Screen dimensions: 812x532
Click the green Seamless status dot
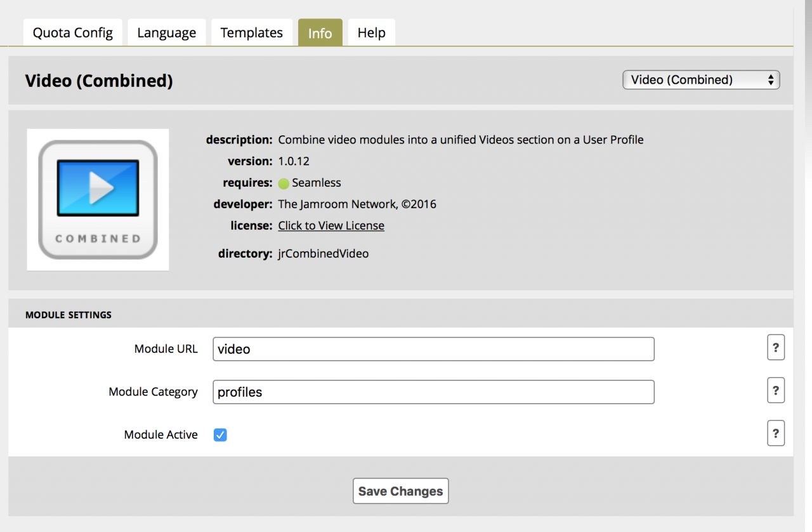pos(284,183)
